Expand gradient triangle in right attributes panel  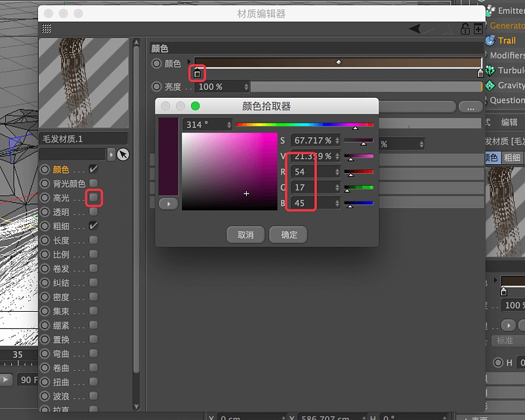pos(496,280)
